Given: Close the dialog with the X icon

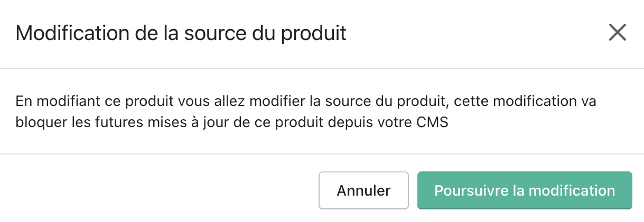Looking at the screenshot, I should click(617, 33).
